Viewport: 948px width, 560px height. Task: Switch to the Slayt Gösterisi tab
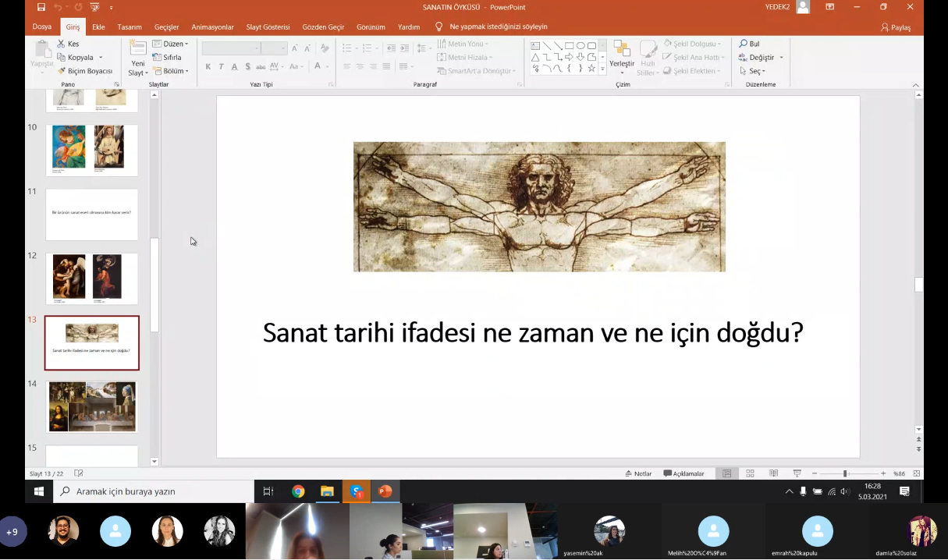click(x=268, y=27)
